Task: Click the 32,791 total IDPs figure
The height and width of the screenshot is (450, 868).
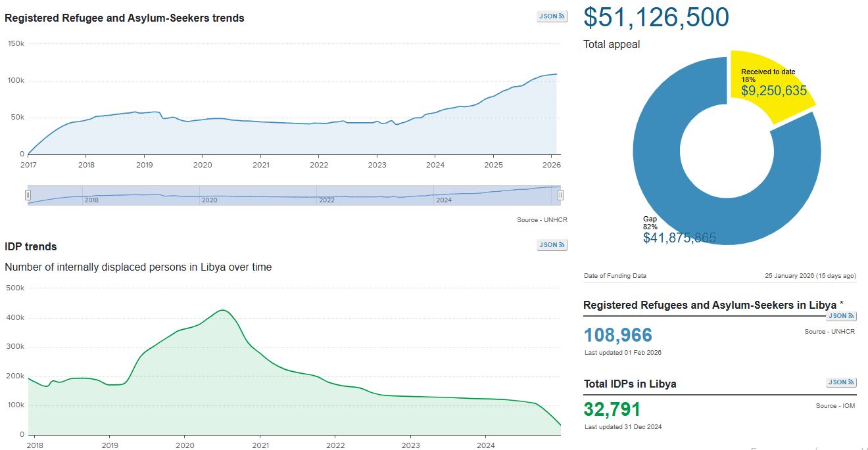Action: 612,409
